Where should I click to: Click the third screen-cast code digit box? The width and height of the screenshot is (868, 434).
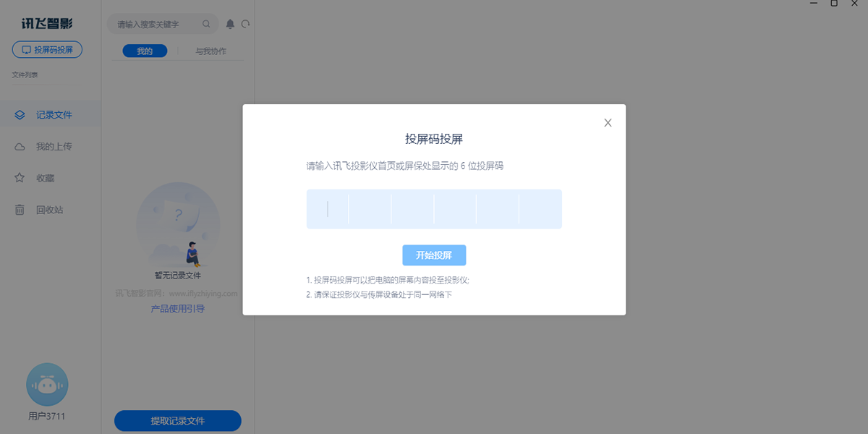coord(412,209)
